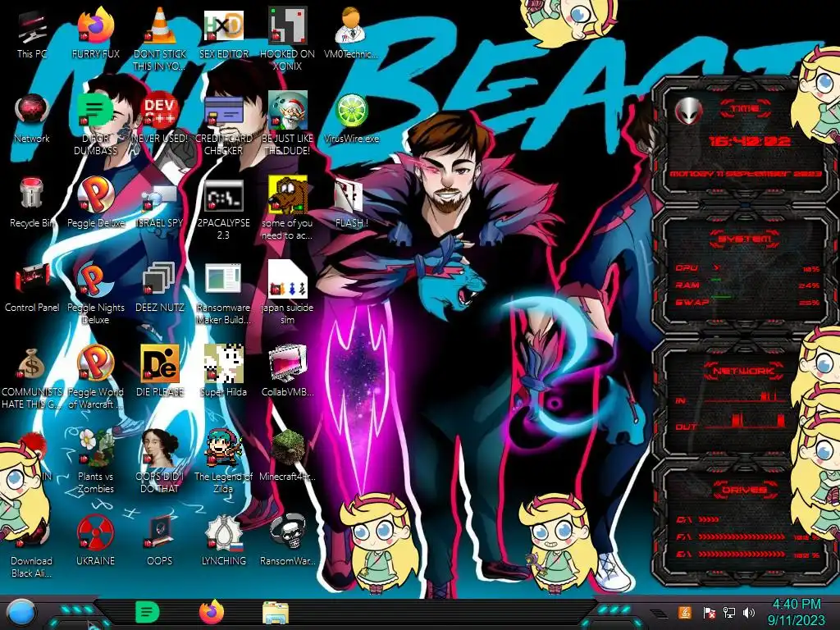840x630 pixels.
Task: Open the green chat app in taskbar
Action: point(148,612)
